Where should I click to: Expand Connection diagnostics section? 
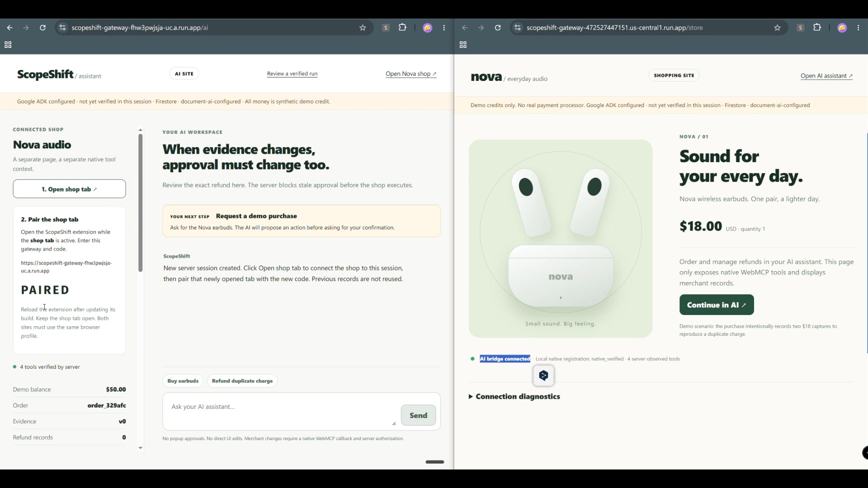click(x=514, y=396)
